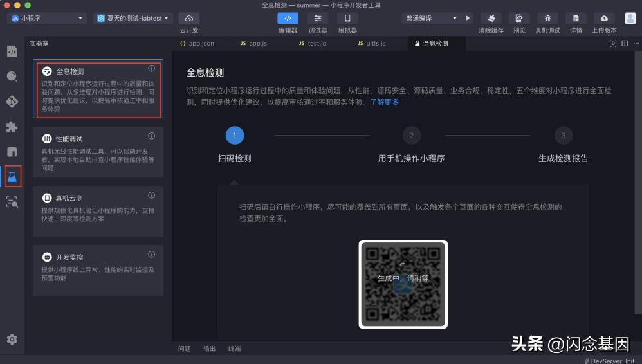Click step 2 circle 用手机操作小程序
Screen dimensions: 642x364
[x=412, y=136]
